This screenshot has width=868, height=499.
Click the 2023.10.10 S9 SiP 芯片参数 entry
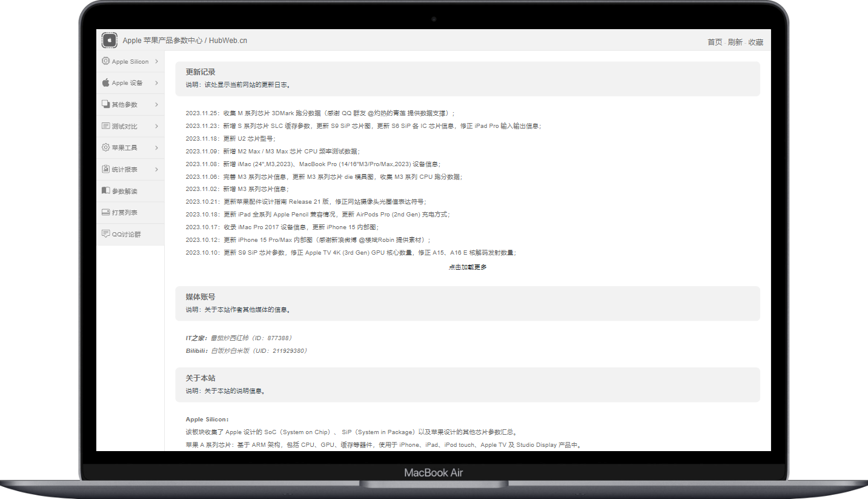point(351,253)
